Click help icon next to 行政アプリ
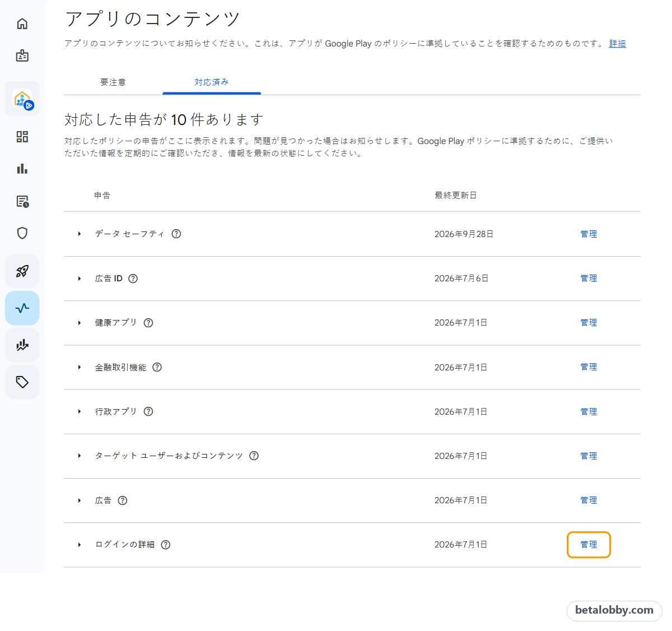 (x=148, y=411)
